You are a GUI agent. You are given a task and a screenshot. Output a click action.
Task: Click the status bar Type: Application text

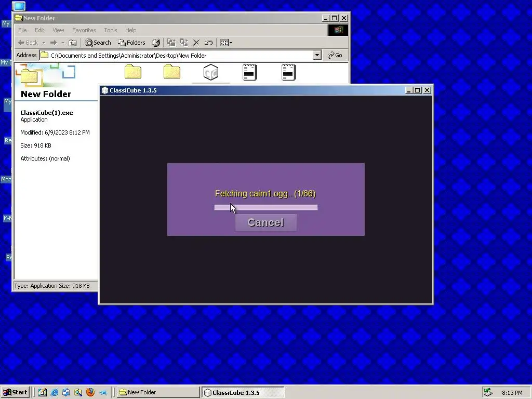(52, 286)
